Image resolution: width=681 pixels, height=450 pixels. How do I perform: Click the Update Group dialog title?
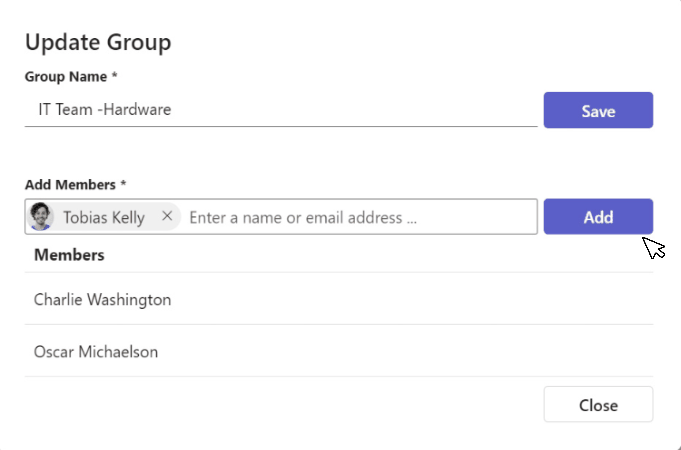98,42
